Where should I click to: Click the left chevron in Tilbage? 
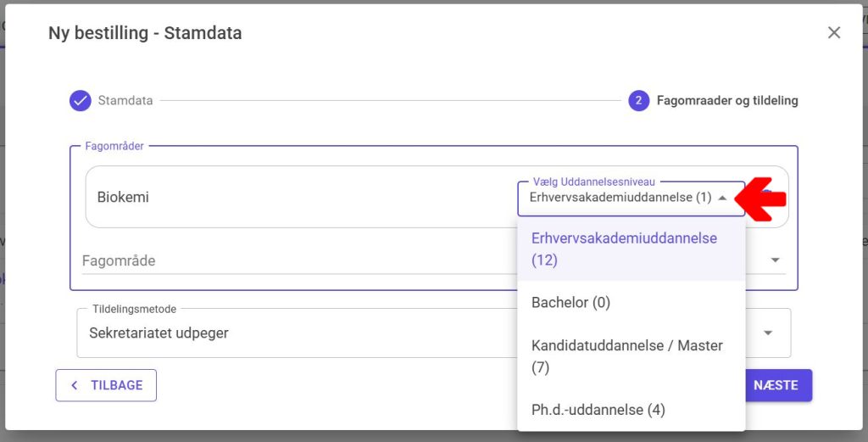click(x=75, y=385)
